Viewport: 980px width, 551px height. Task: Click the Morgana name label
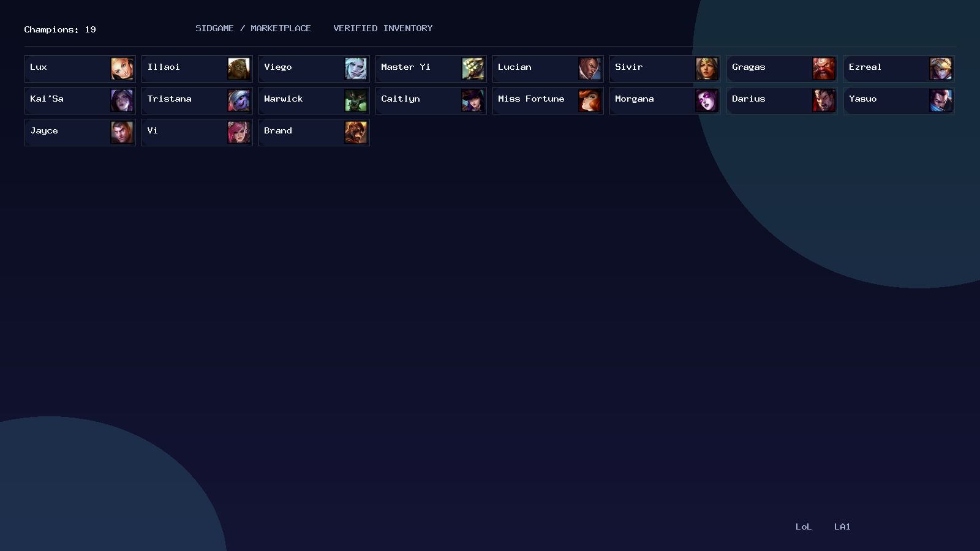[635, 99]
